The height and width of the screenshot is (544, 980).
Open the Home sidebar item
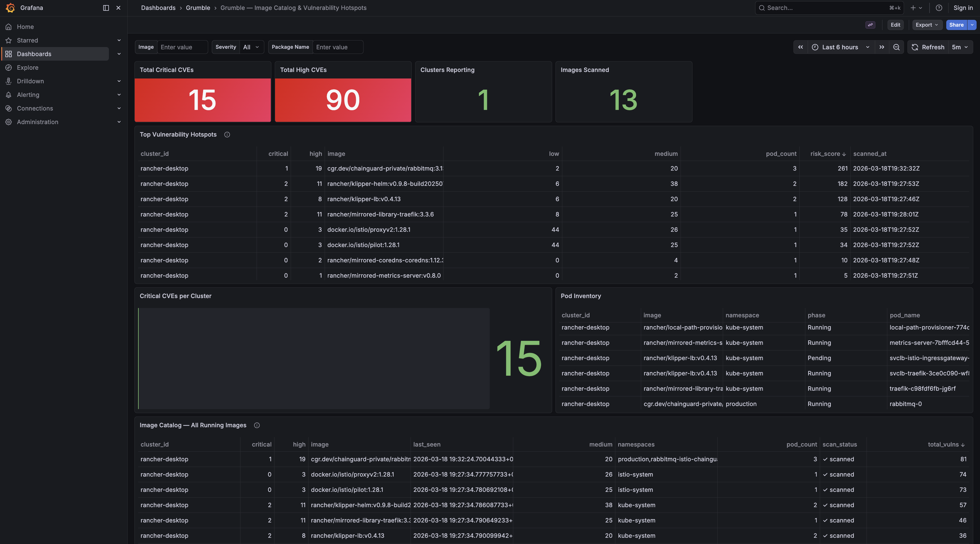pos(25,27)
